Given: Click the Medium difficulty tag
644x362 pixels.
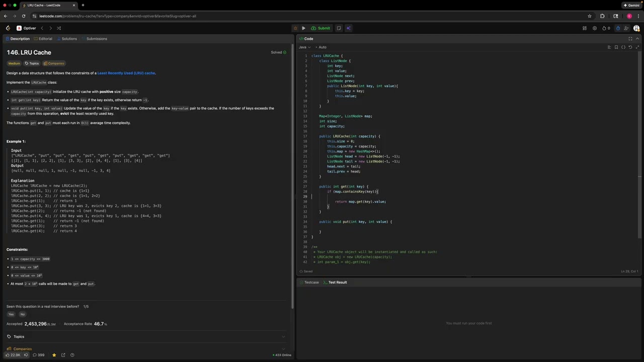Looking at the screenshot, I should coord(14,63).
